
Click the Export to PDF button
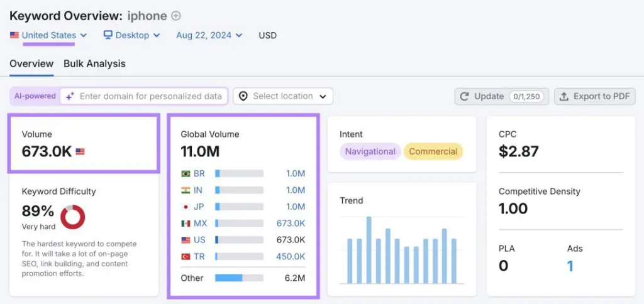[x=595, y=96]
